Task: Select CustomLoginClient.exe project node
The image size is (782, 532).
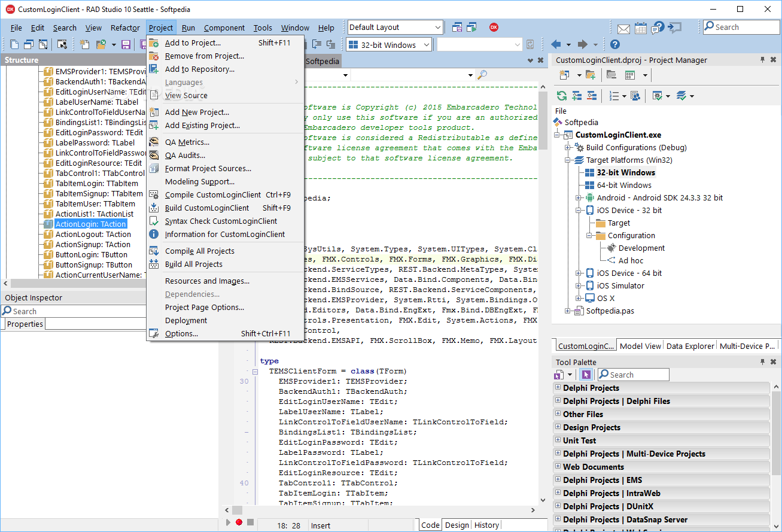Action: [x=618, y=135]
